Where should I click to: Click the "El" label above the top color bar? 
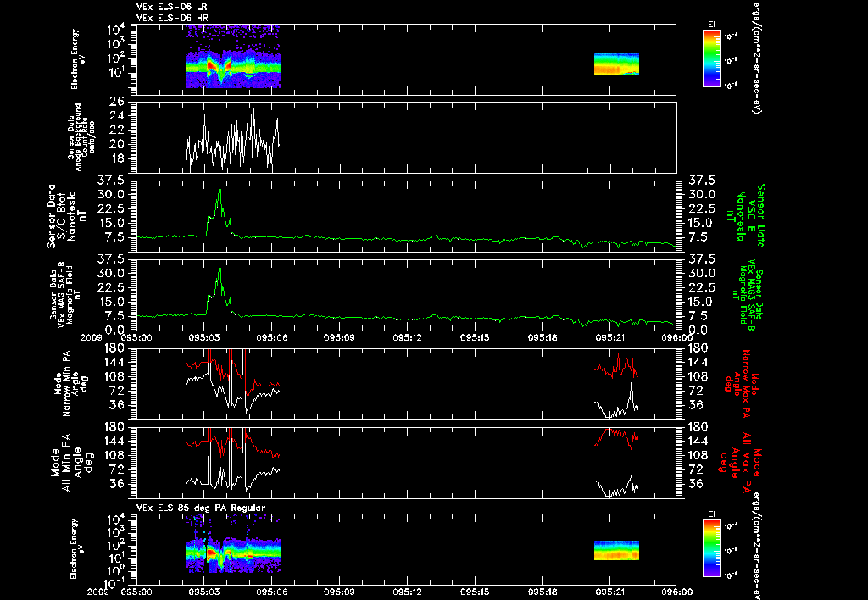pyautogui.click(x=711, y=25)
